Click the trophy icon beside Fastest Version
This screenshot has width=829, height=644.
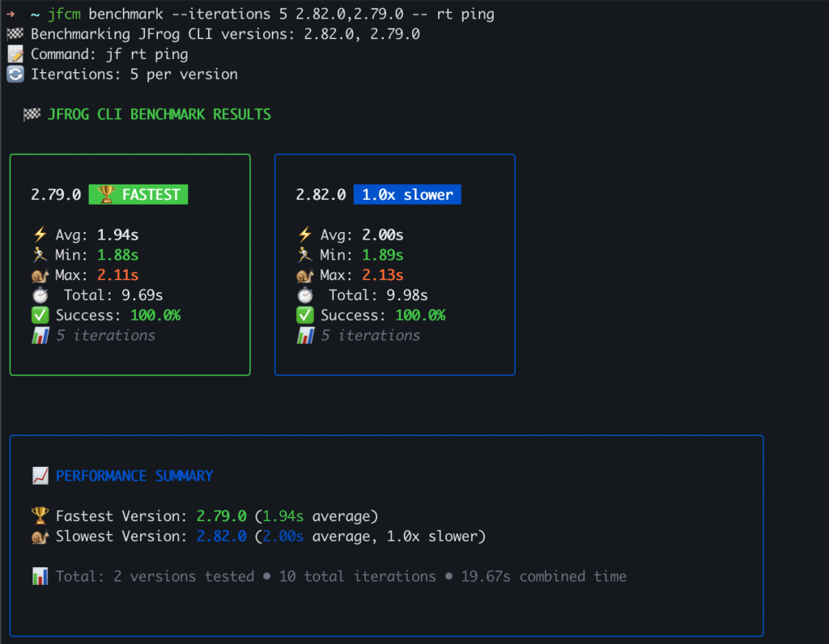pyautogui.click(x=40, y=515)
